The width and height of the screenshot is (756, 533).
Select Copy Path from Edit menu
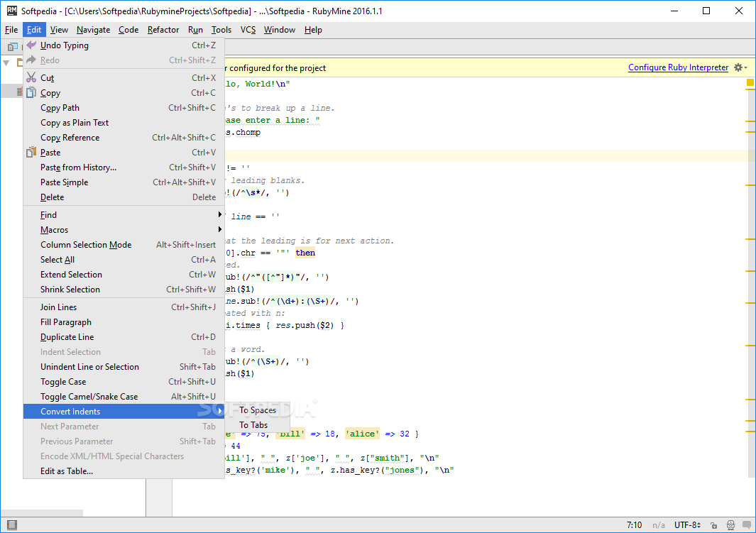point(124,108)
